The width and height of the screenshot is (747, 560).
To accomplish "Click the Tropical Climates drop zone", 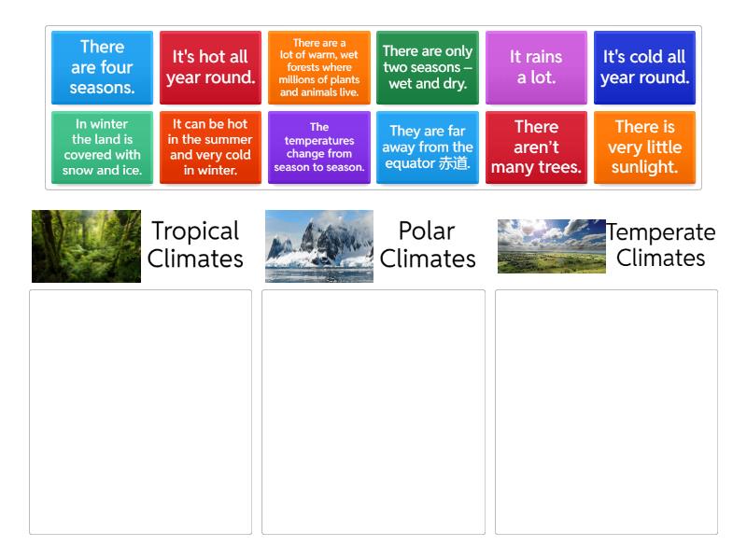I will click(x=142, y=409).
